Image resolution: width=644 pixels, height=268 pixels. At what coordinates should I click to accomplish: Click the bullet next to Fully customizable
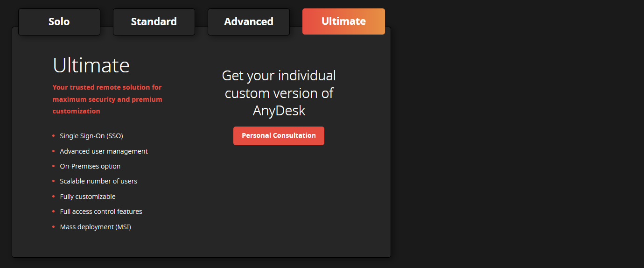click(54, 197)
